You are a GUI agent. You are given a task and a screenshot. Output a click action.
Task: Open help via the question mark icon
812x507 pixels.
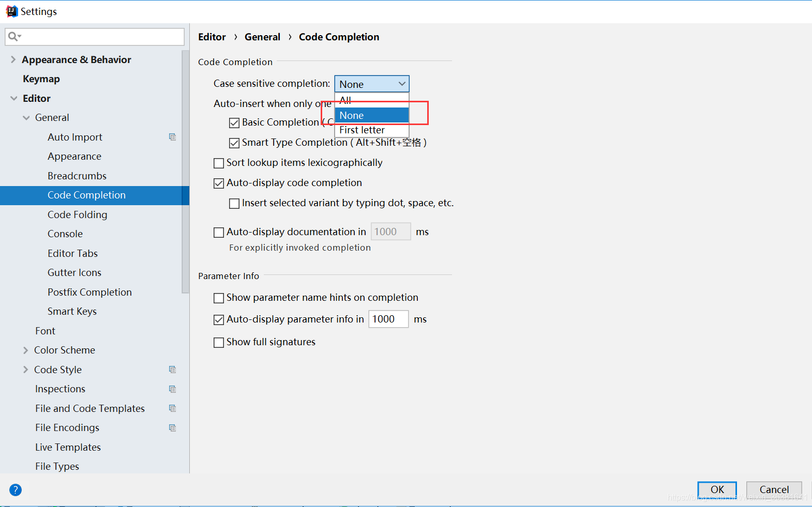[16, 489]
